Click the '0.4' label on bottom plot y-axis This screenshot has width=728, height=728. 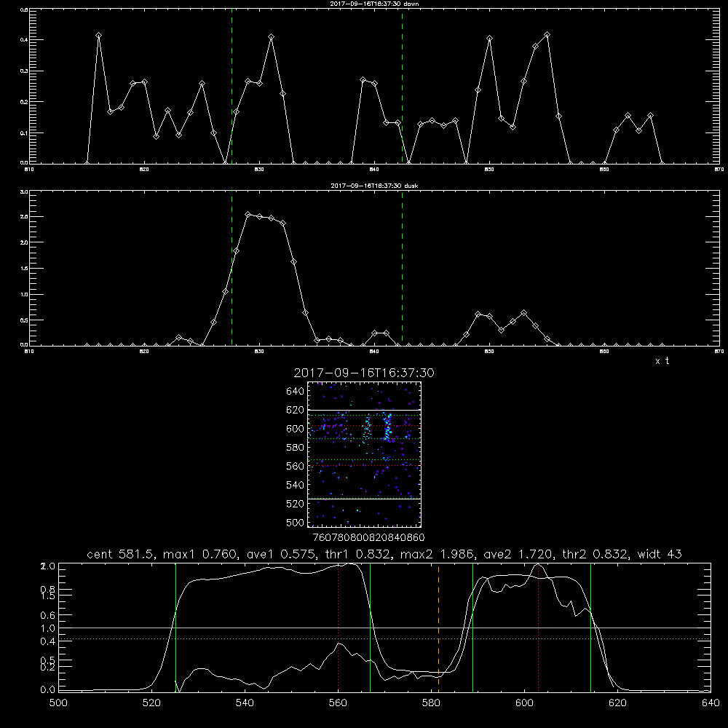[x=48, y=641]
